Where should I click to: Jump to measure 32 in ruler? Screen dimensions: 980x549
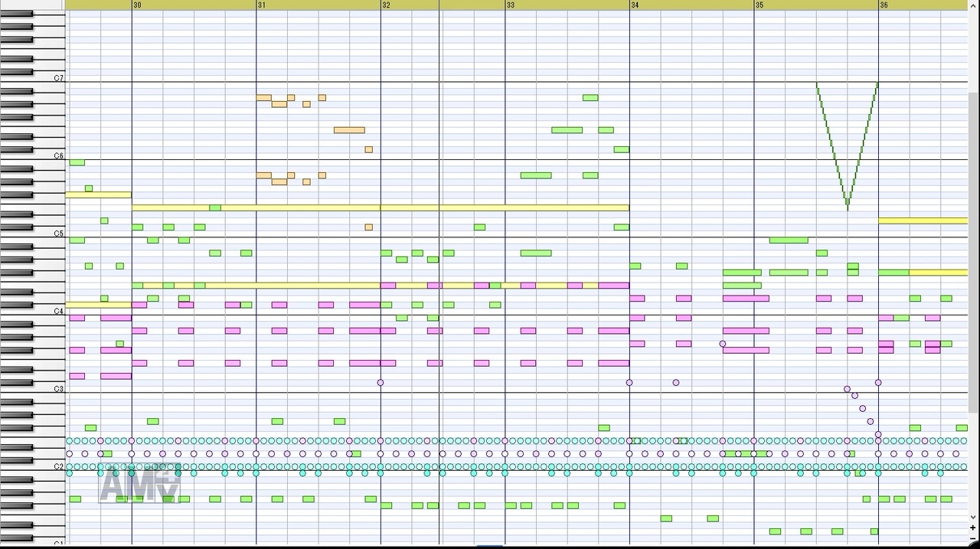click(386, 5)
